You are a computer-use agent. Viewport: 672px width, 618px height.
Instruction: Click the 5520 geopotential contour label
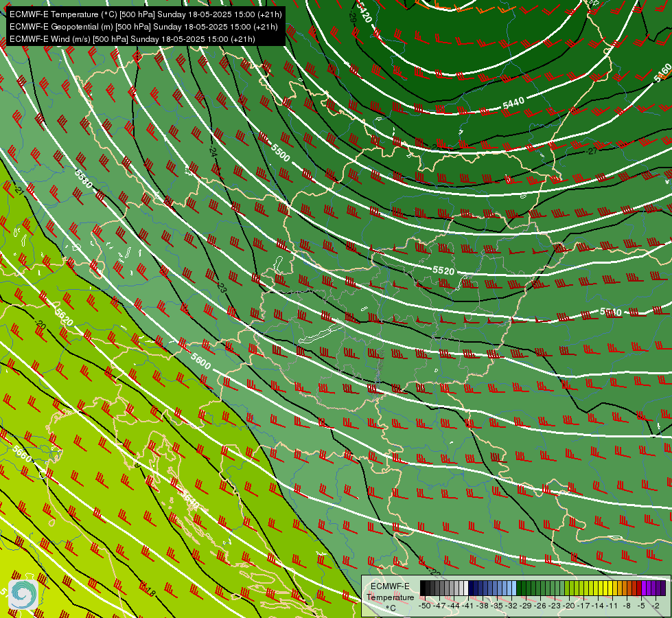click(443, 271)
